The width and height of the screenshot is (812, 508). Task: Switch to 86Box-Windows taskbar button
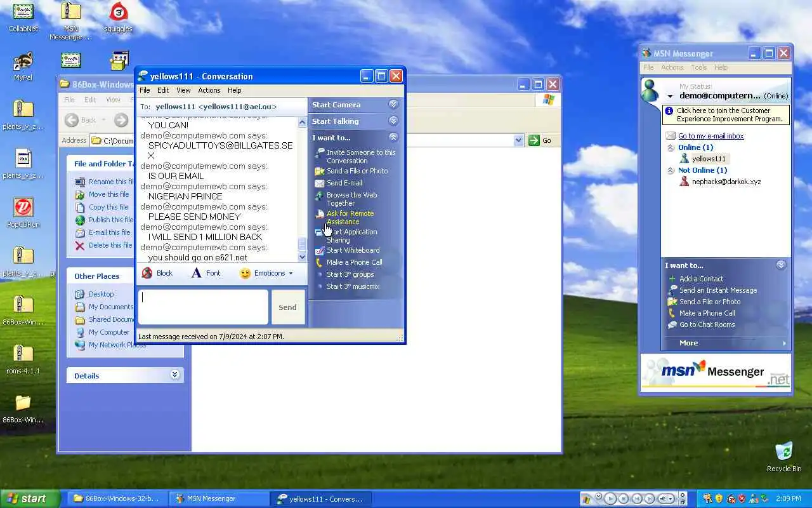point(116,498)
